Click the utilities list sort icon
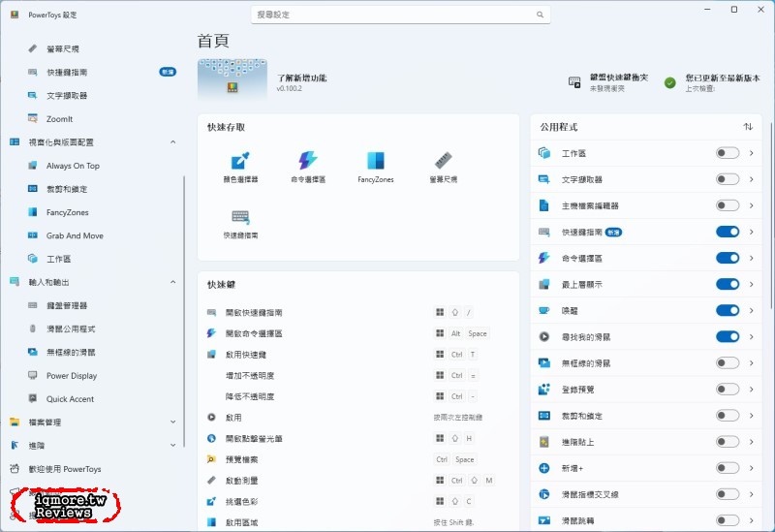Viewport: 775px width, 532px height. click(748, 127)
